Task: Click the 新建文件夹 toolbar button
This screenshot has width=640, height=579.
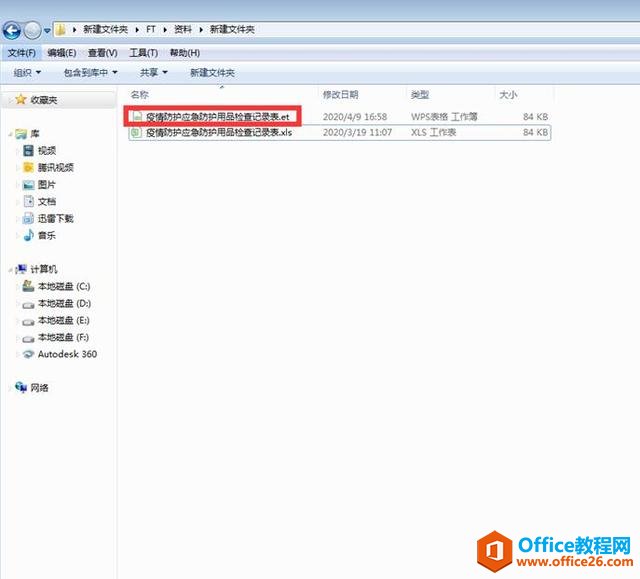Action: pyautogui.click(x=212, y=73)
